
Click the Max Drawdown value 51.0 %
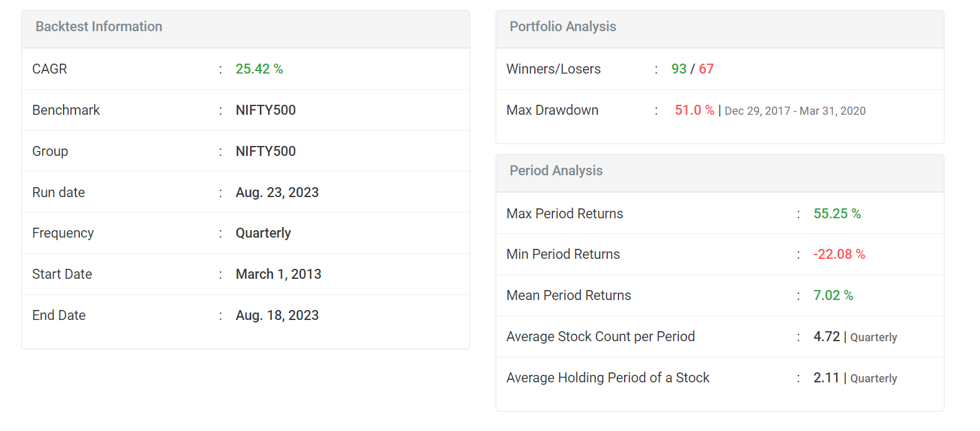[694, 110]
